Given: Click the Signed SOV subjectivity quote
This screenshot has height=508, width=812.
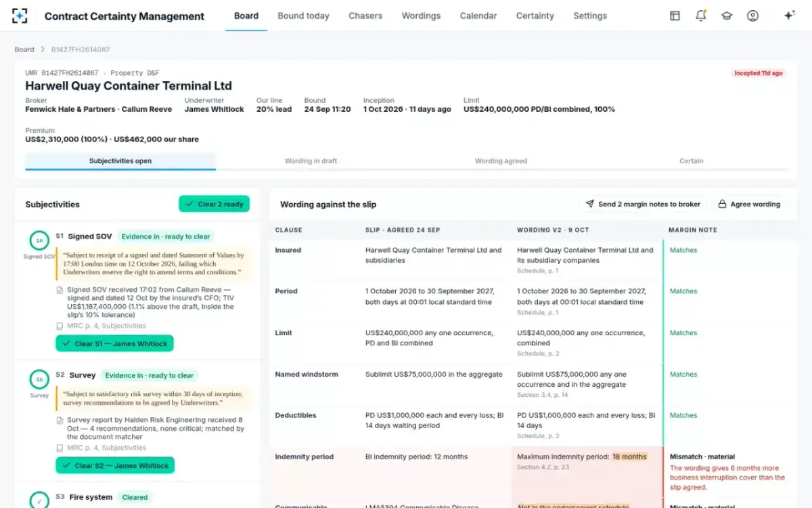Looking at the screenshot, I should pyautogui.click(x=154, y=263).
